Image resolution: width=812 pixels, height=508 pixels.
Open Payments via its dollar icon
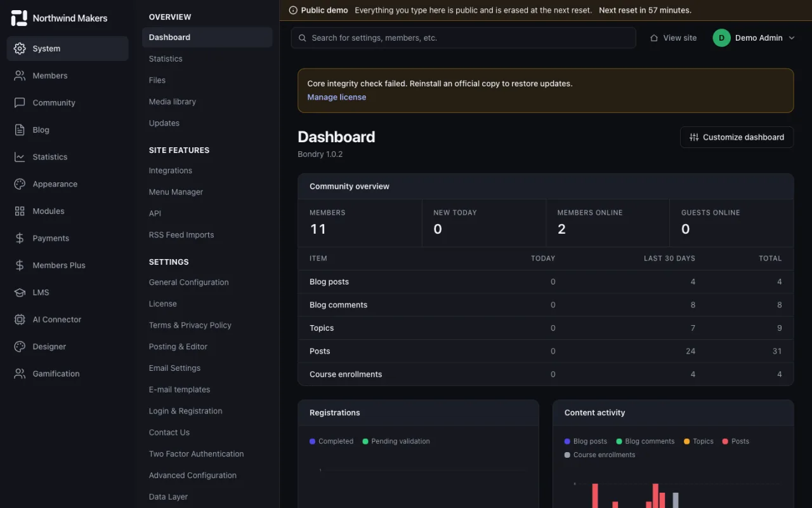pyautogui.click(x=20, y=238)
